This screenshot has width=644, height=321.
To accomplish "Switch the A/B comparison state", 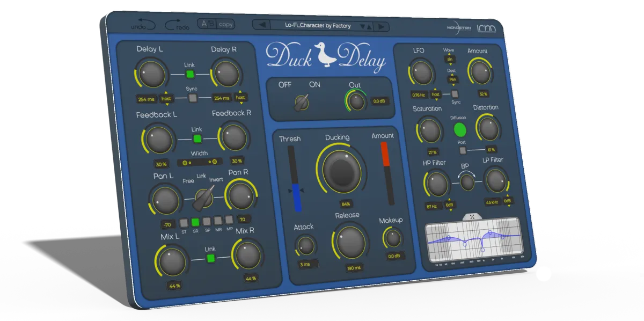I will coord(207,24).
